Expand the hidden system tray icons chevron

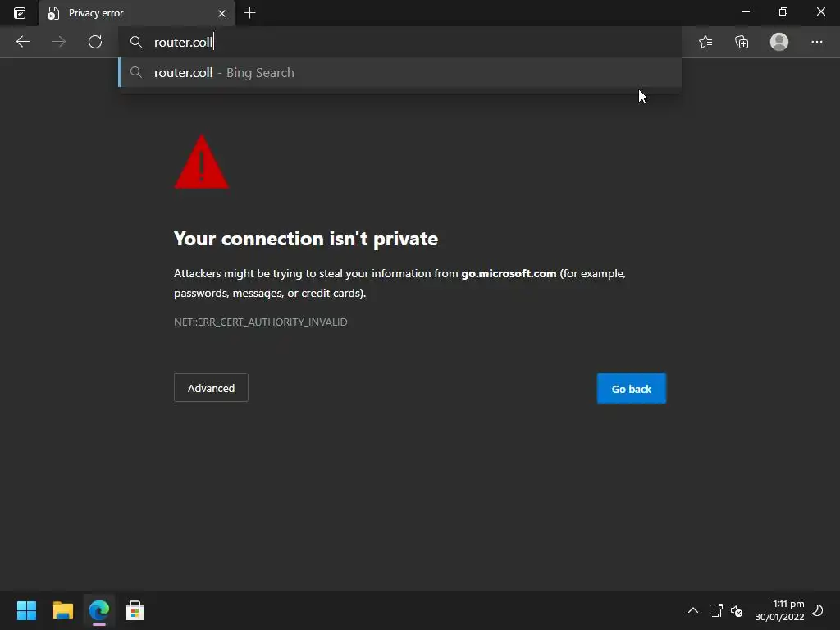point(692,610)
